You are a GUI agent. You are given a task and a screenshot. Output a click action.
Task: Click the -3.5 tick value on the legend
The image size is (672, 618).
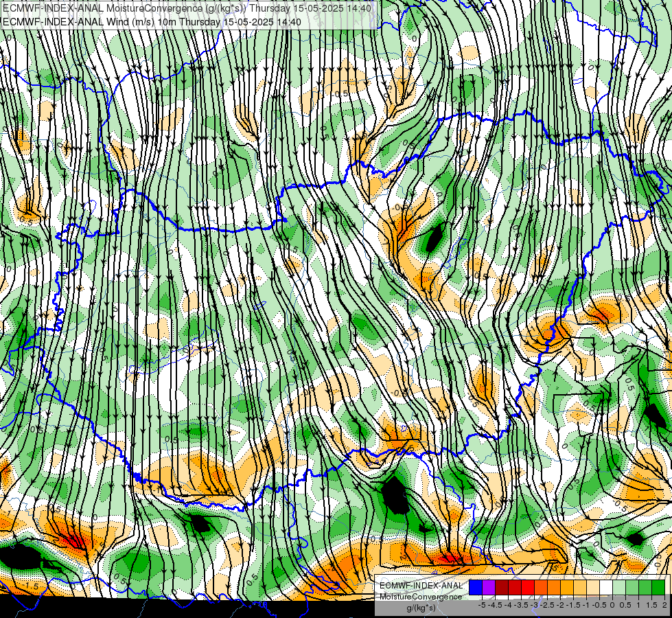pos(522,605)
